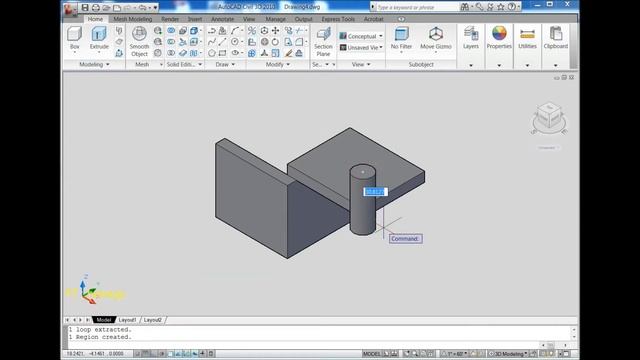The image size is (640, 360).
Task: Click the solid Union icon
Action: 171,31
